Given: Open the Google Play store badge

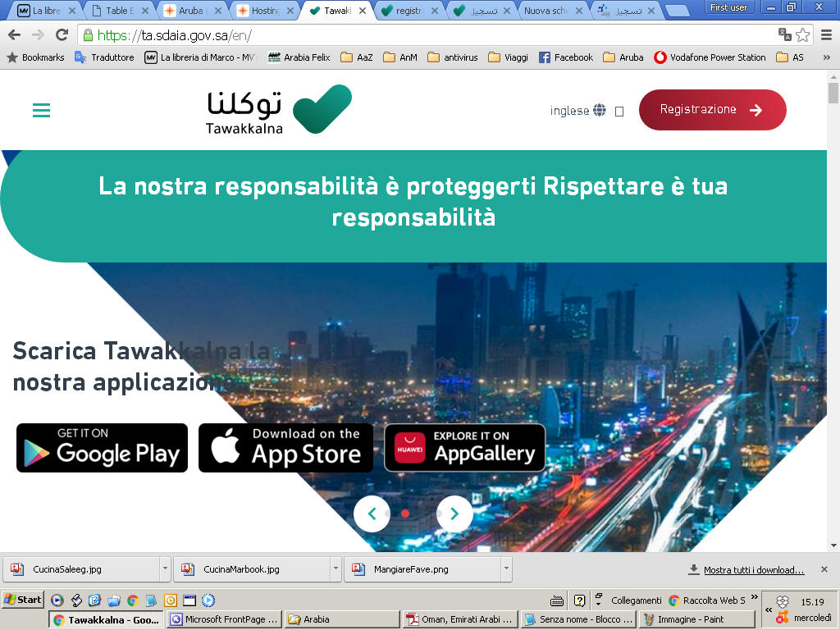Looking at the screenshot, I should (x=102, y=448).
